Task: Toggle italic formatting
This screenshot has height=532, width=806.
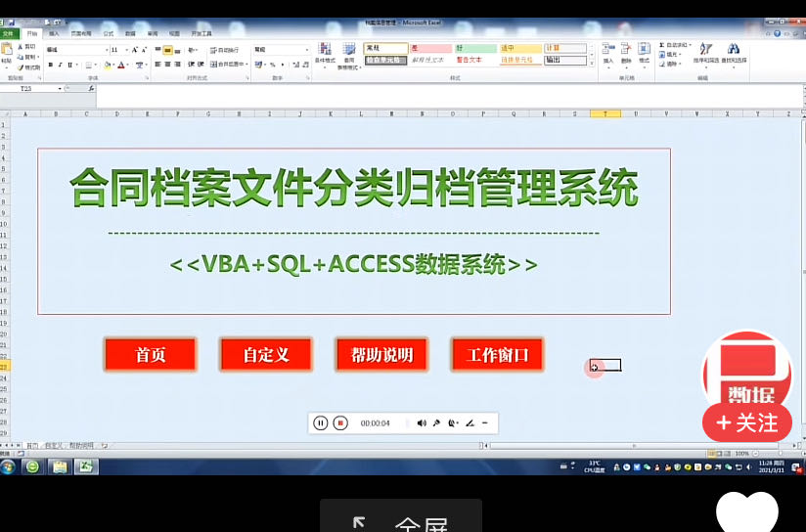Action: click(60, 65)
